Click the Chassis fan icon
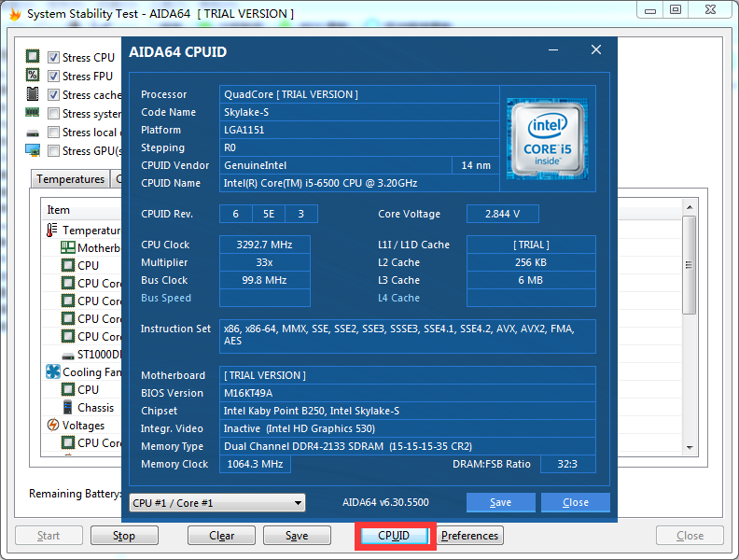Image resolution: width=739 pixels, height=560 pixels. 68,407
